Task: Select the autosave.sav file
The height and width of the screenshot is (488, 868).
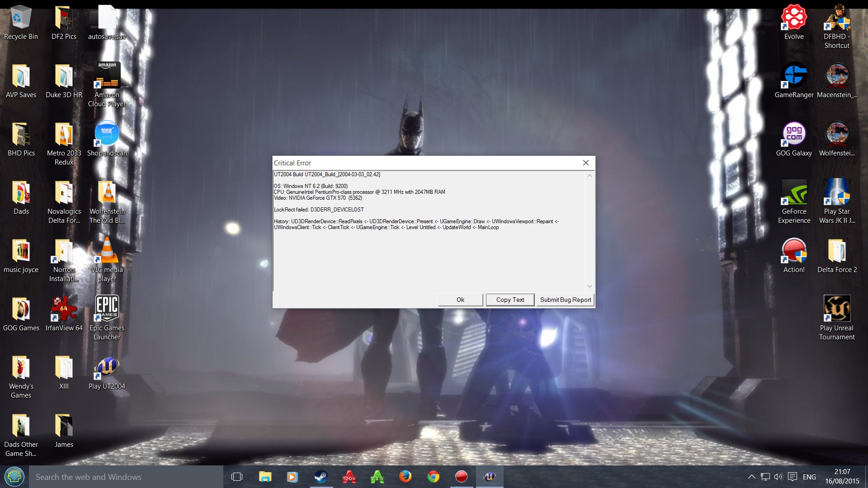Action: click(x=107, y=23)
